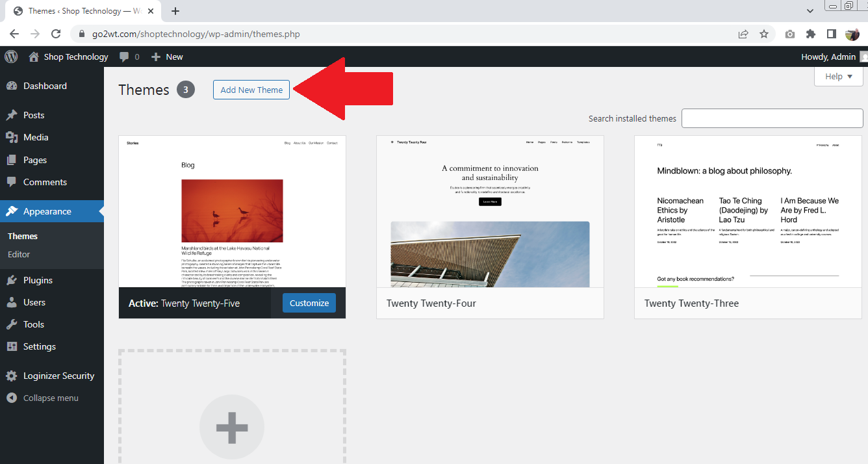Open the Editor submenu item

[x=19, y=254]
